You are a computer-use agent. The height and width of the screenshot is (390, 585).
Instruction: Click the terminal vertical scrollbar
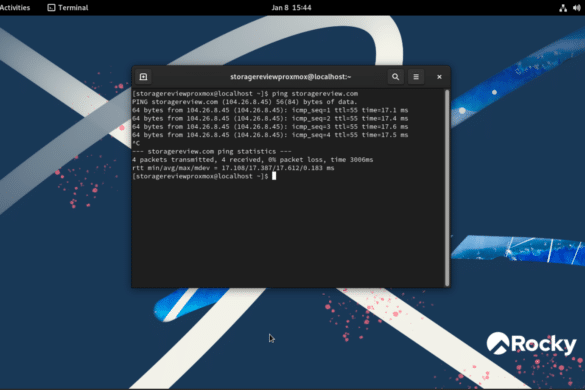tap(447, 188)
